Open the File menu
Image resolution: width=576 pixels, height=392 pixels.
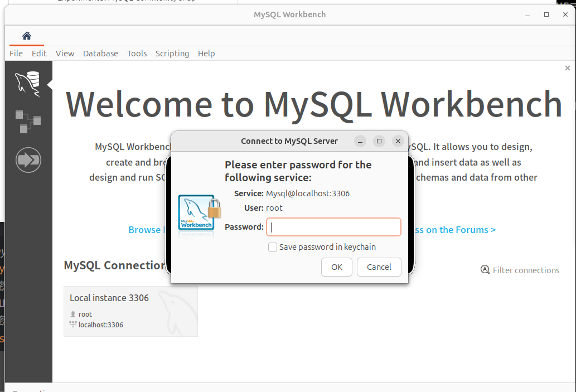coord(16,54)
